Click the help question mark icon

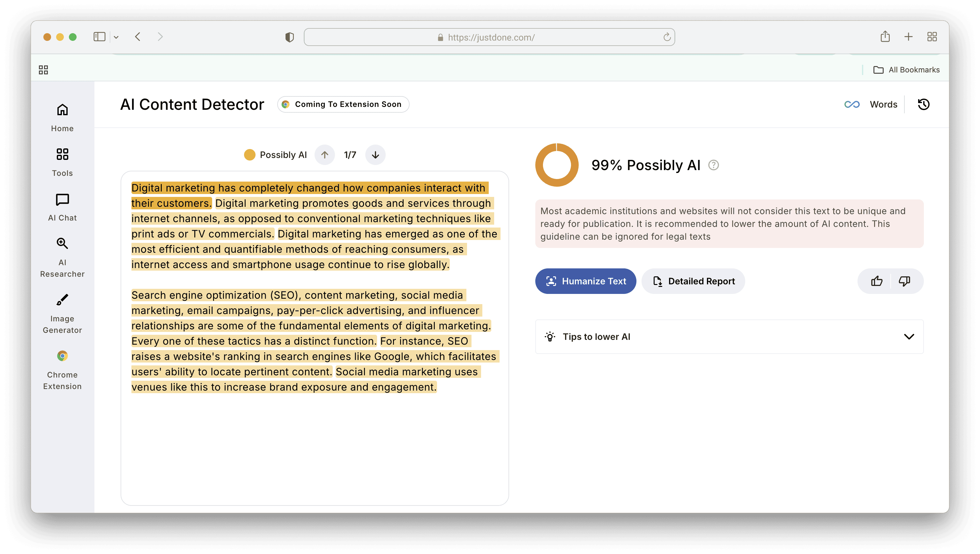click(713, 165)
